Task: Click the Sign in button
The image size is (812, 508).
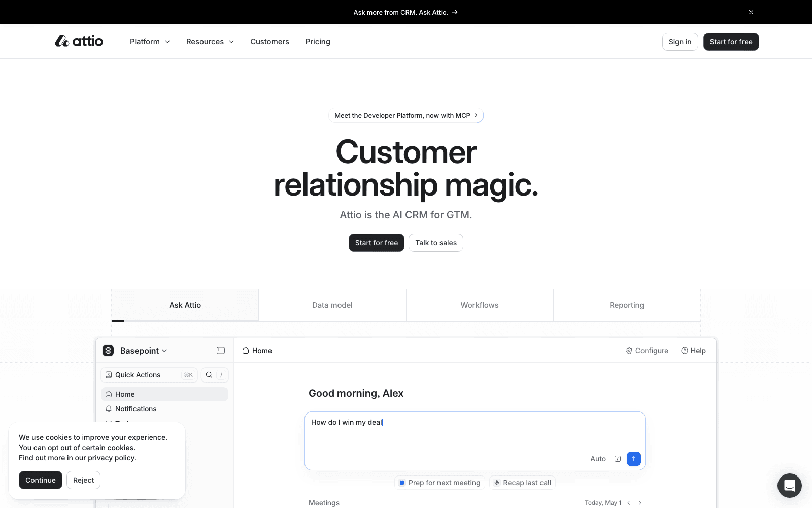Action: point(680,42)
